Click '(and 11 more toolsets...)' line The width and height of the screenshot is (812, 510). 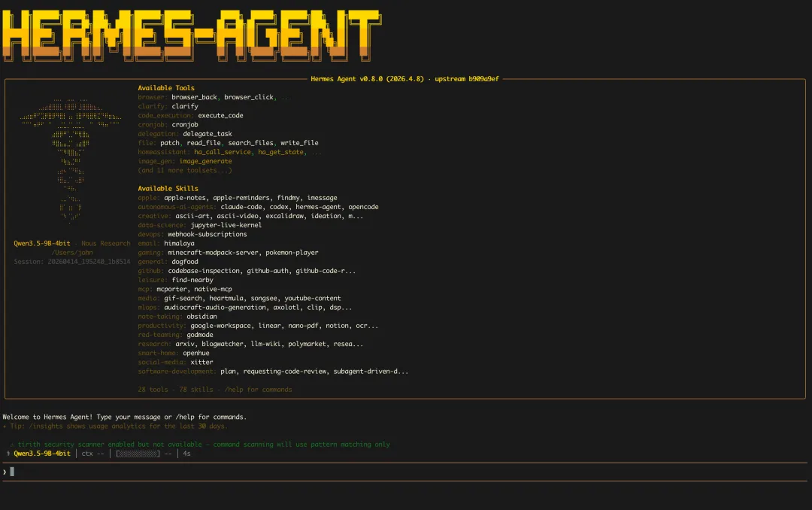click(185, 171)
